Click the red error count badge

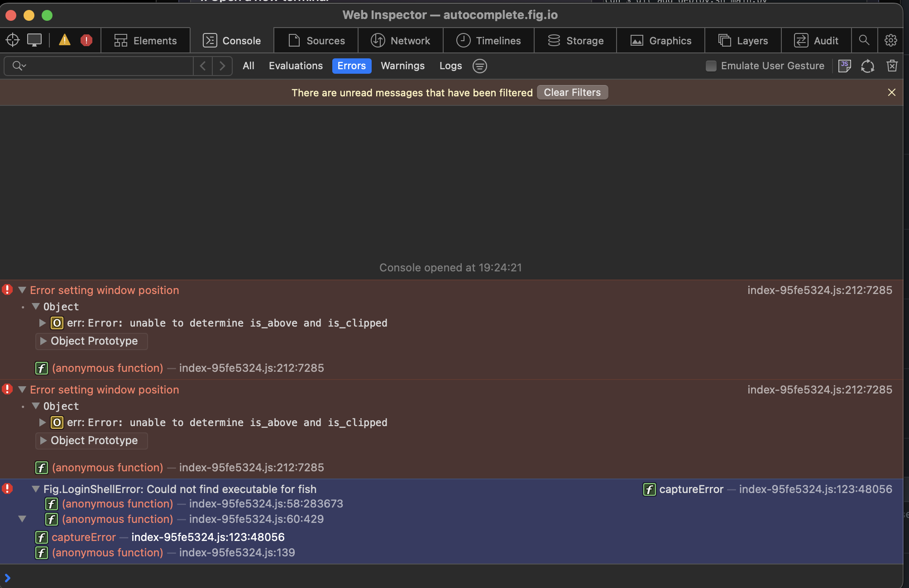tap(87, 40)
